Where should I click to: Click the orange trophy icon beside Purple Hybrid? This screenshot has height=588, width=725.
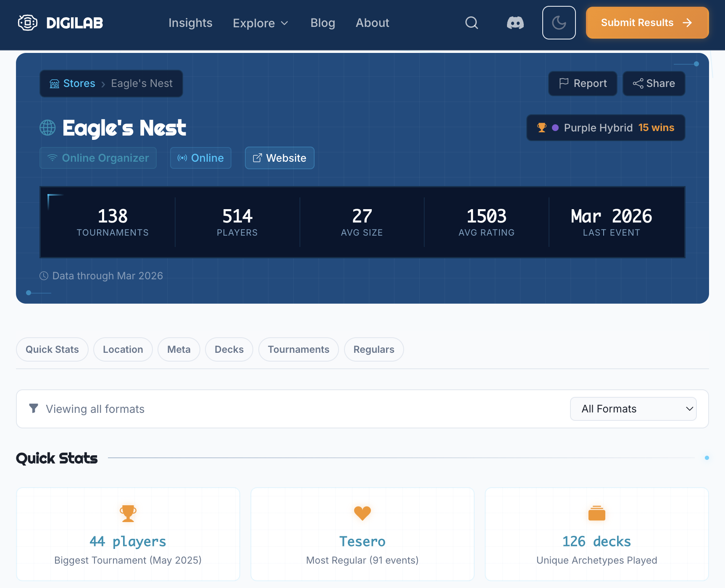tap(542, 128)
